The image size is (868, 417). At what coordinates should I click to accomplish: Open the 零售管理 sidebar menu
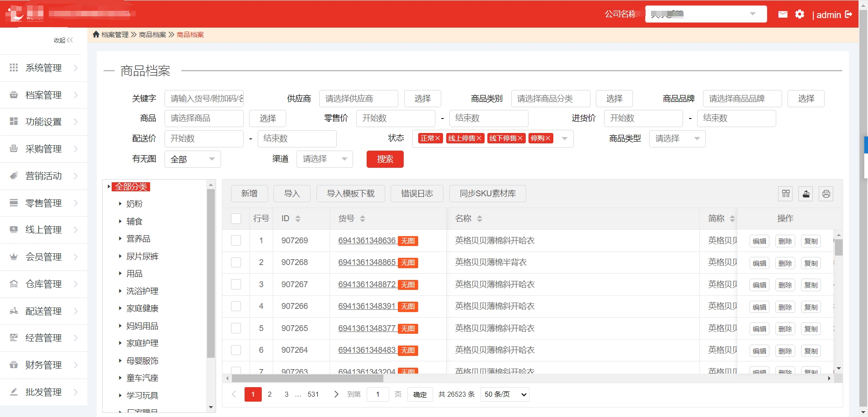pos(43,203)
